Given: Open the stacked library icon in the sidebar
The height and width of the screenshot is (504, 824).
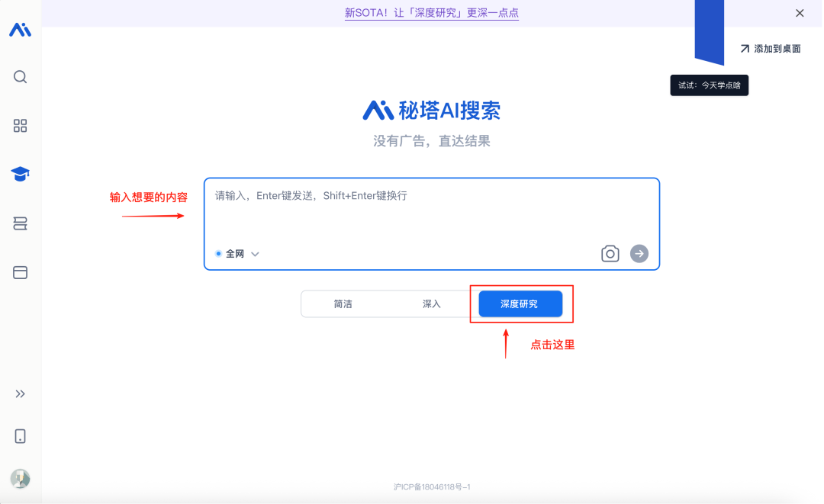Looking at the screenshot, I should [x=20, y=223].
